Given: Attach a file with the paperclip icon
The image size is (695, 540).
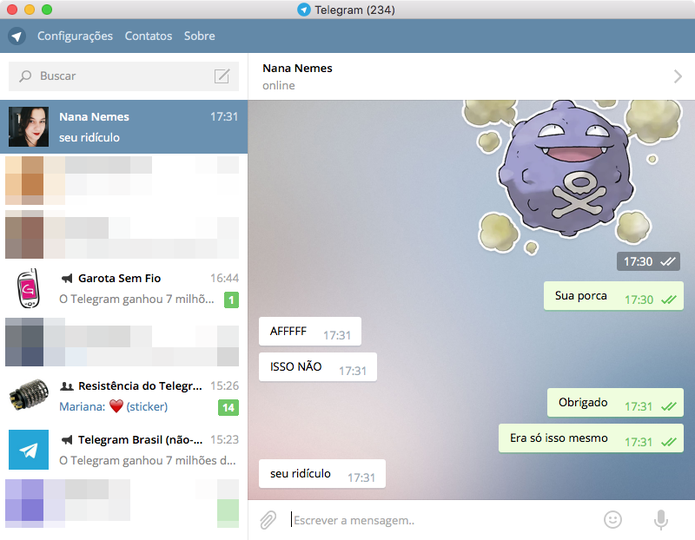Looking at the screenshot, I should 268,520.
